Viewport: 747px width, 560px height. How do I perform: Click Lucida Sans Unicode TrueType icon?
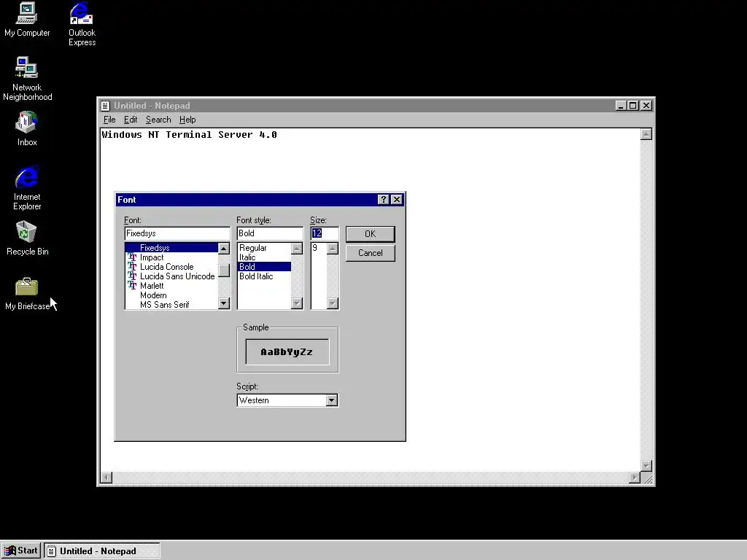[132, 276]
